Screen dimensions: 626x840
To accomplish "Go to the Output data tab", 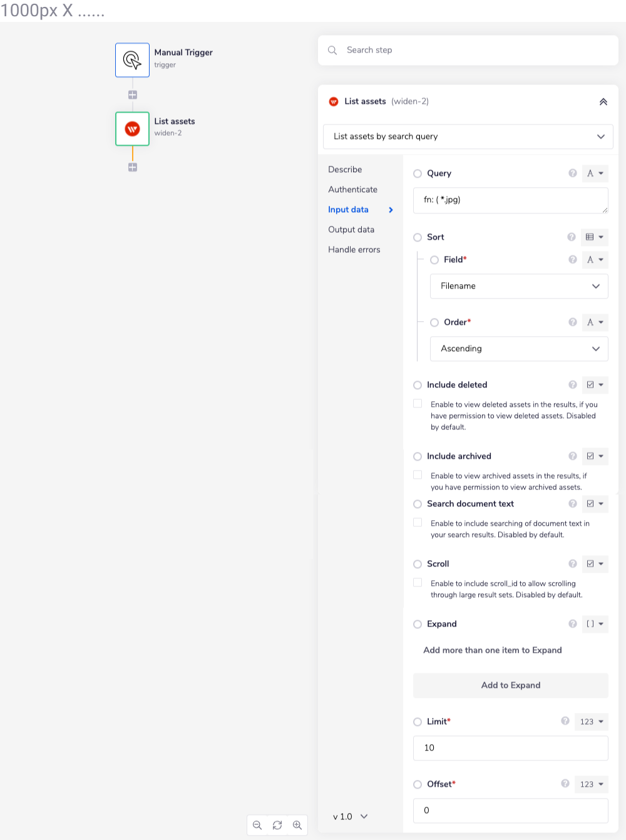I will pos(351,230).
